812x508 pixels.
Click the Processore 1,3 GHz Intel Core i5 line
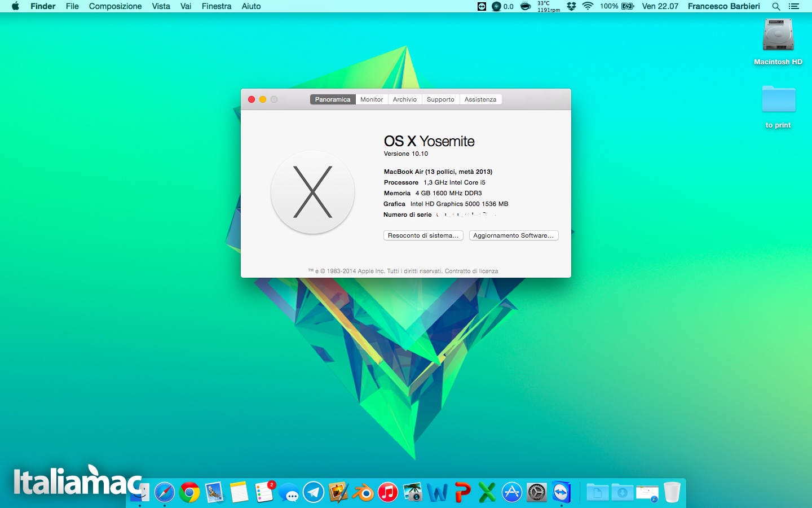(x=435, y=182)
